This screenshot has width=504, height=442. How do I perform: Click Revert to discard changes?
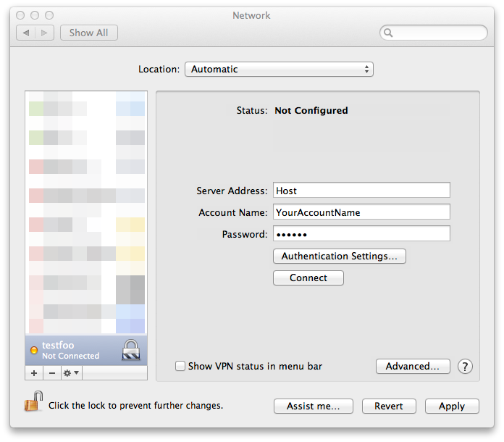pyautogui.click(x=389, y=406)
